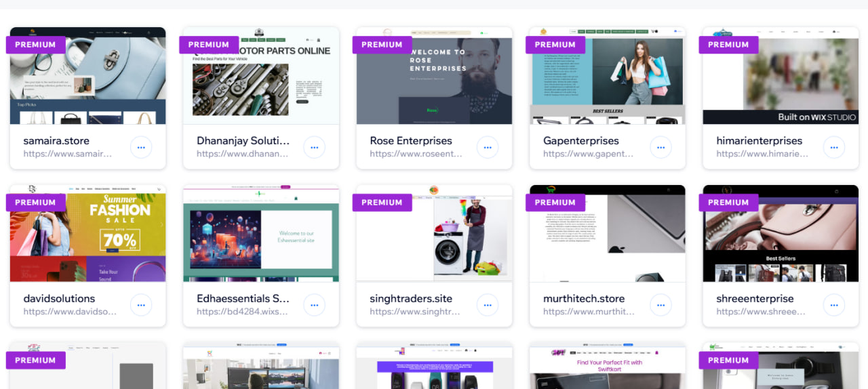This screenshot has width=868, height=389.
Task: Open the more-actions menu for samaira.store
Action: point(141,147)
